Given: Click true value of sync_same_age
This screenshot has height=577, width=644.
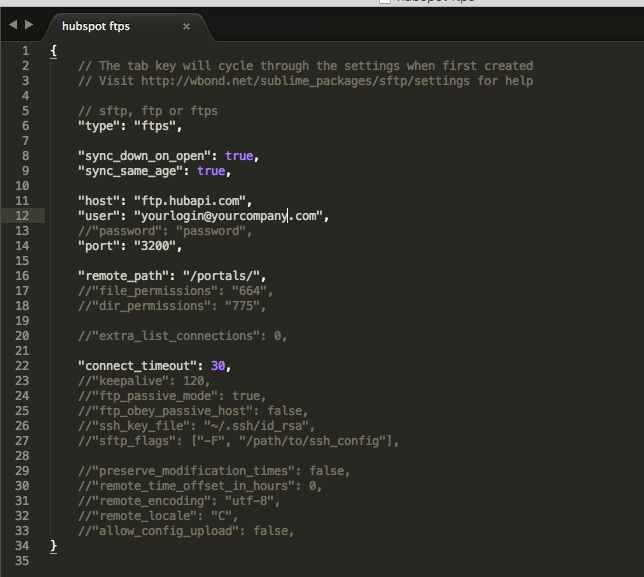Looking at the screenshot, I should 211,171.
